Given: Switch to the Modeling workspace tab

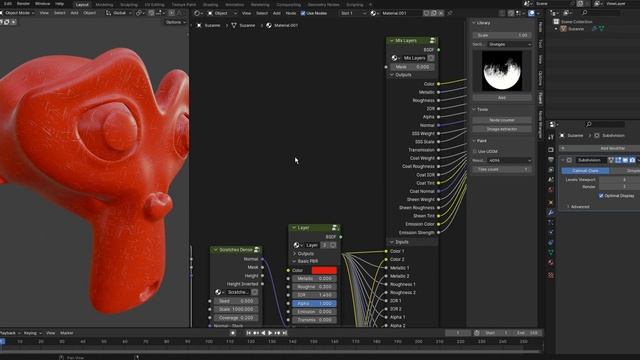Looking at the screenshot, I should coord(104,4).
